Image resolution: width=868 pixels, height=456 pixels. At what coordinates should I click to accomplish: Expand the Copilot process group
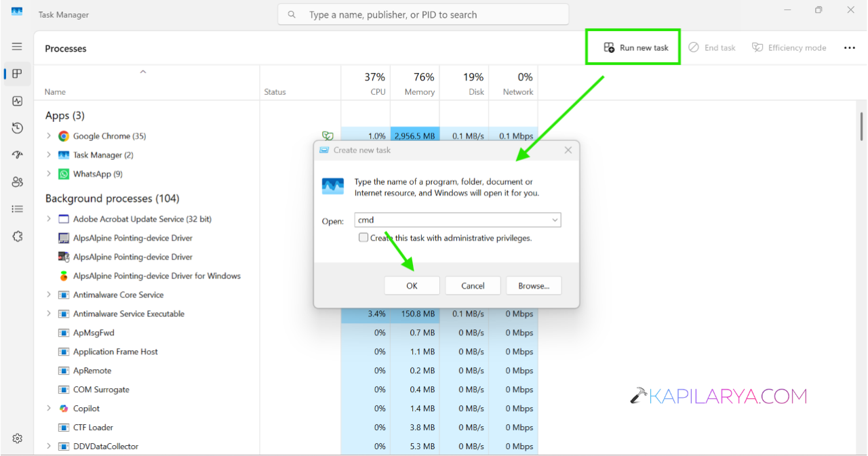49,409
